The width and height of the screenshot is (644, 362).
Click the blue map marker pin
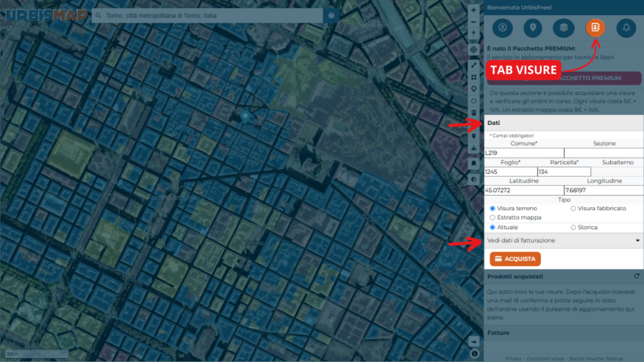pos(245,116)
